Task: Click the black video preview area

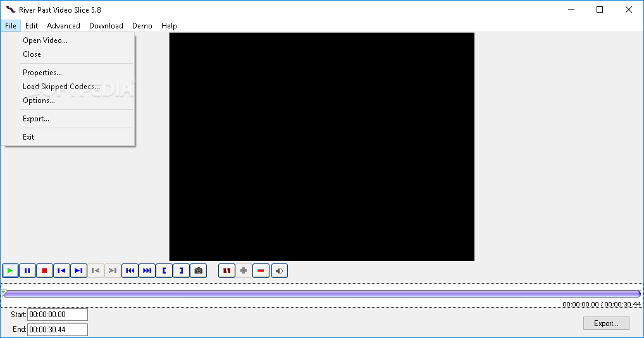Action: [321, 147]
